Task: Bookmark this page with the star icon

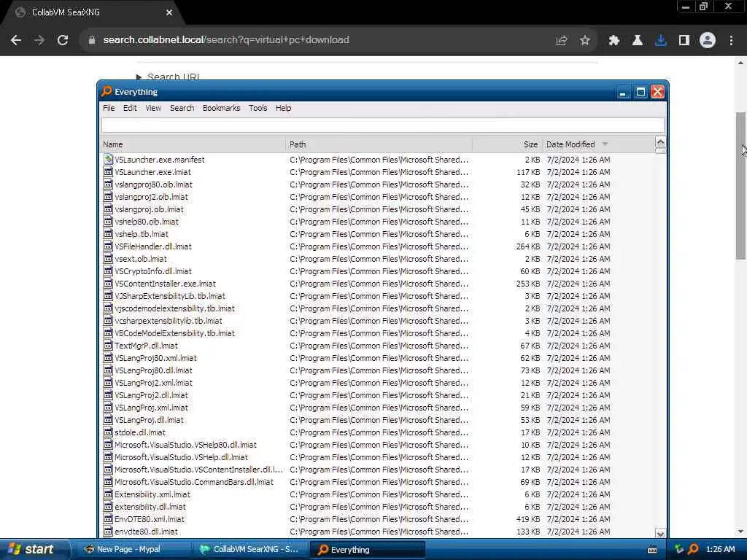Action: pos(585,41)
